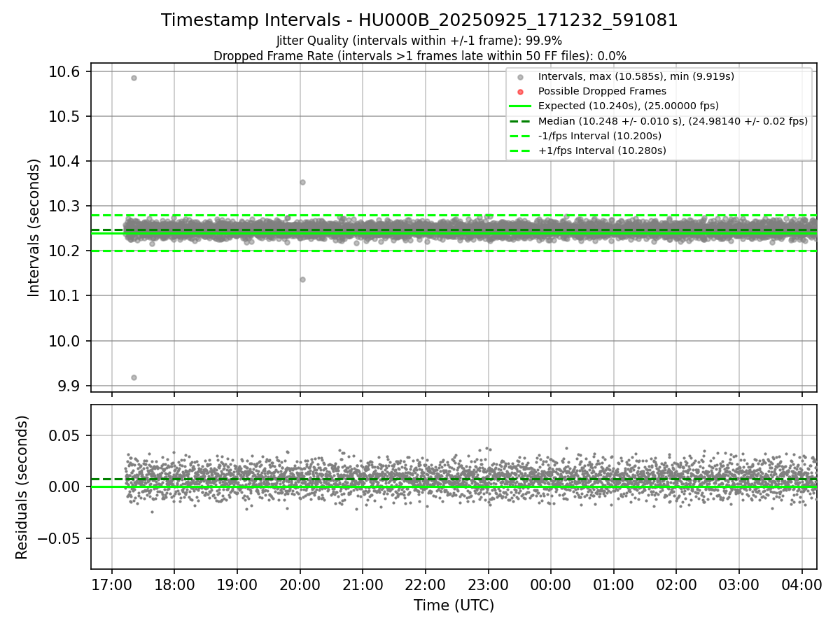Click the 21:00 x-axis tick label
840x630 pixels.
363,584
